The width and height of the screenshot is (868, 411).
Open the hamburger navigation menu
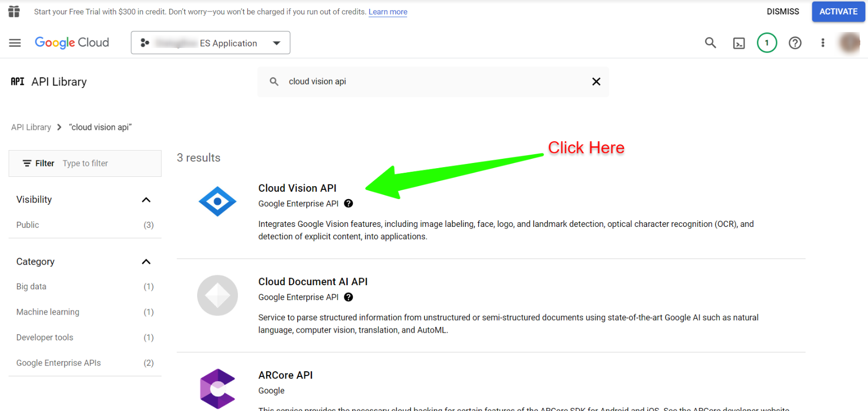(x=15, y=43)
